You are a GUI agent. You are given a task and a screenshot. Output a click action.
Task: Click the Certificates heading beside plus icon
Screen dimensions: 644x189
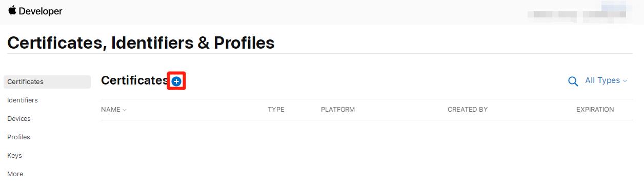click(x=135, y=80)
